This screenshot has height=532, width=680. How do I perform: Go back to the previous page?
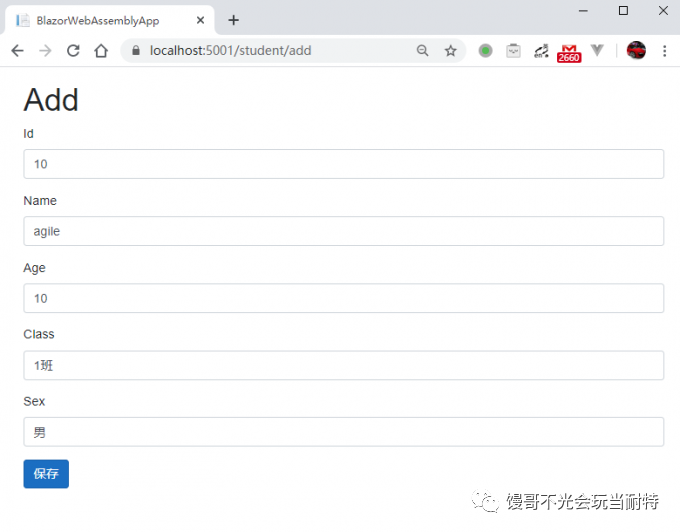click(x=17, y=51)
